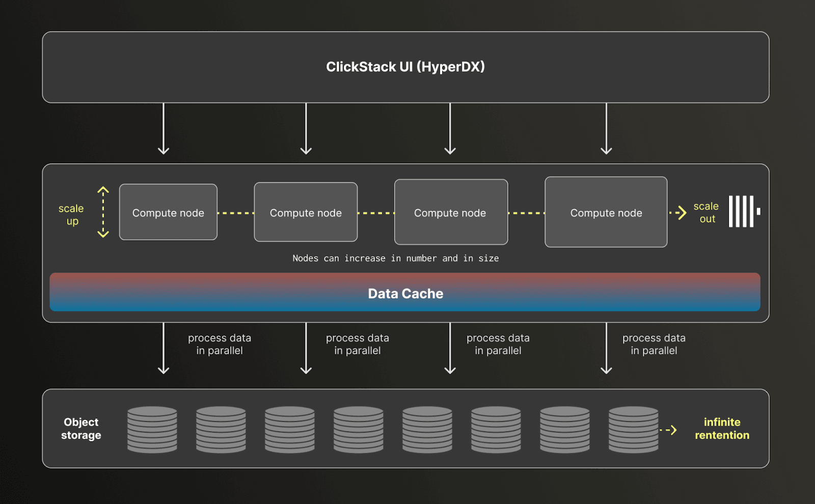Viewport: 815px width, 504px height.
Task: Click the bar chart scale-out icon
Action: click(743, 212)
